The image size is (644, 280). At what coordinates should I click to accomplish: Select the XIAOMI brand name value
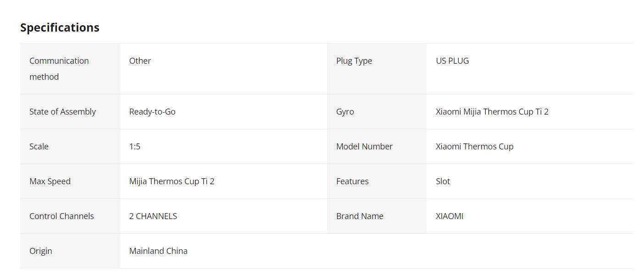(x=450, y=216)
